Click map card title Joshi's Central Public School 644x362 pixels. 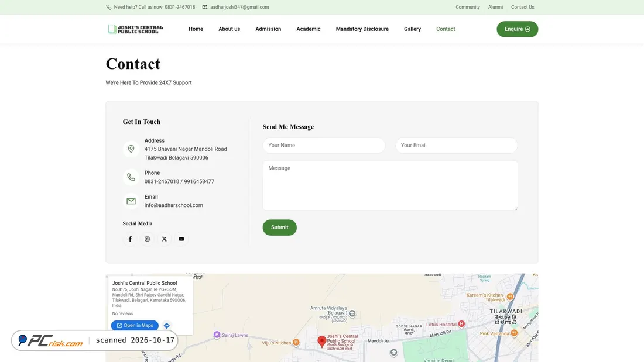(x=145, y=283)
